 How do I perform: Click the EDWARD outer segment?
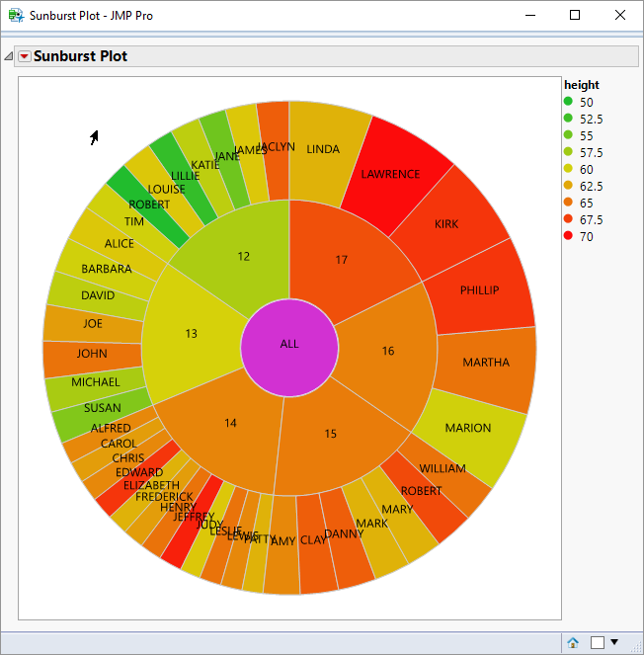coord(138,471)
